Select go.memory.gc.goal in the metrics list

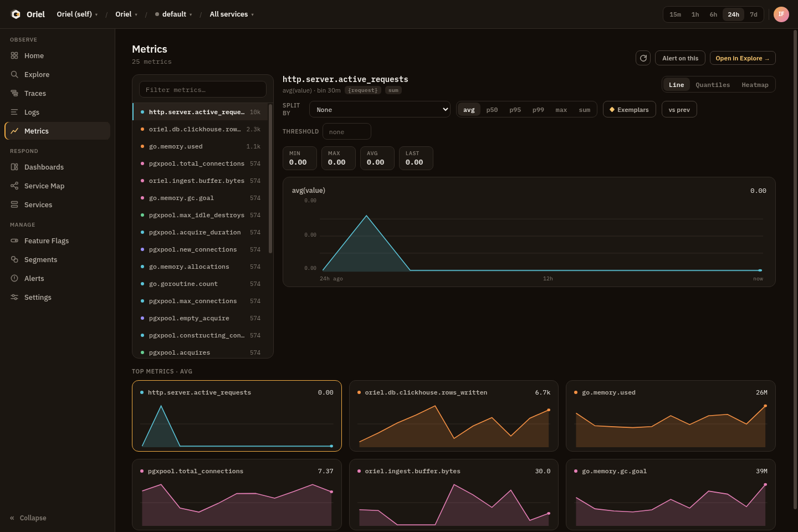(201, 198)
